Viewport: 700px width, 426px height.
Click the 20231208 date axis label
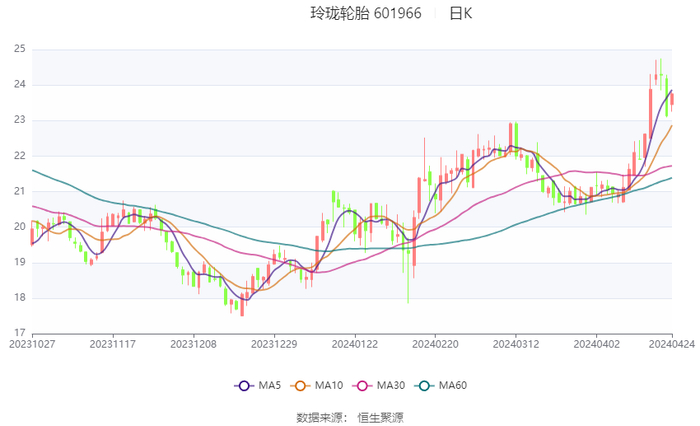193,342
